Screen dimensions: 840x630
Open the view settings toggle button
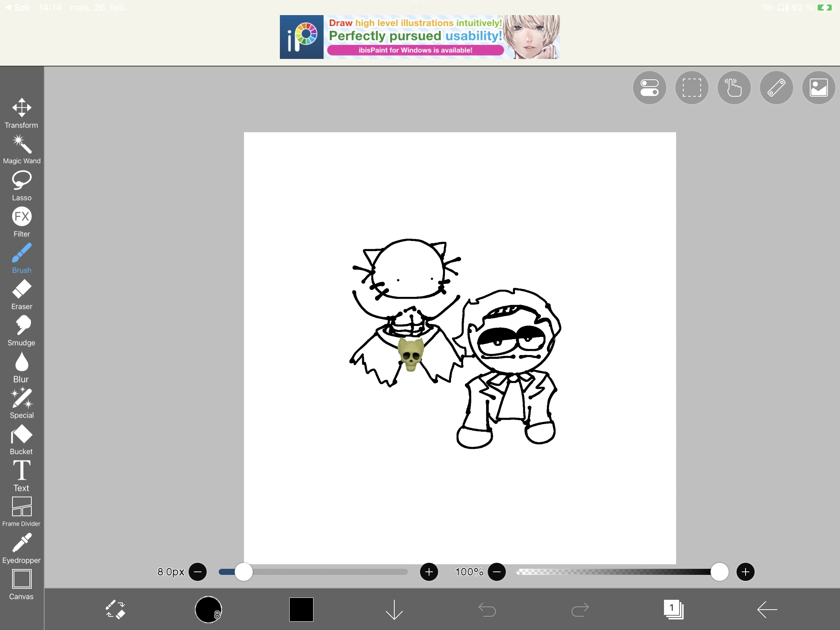pyautogui.click(x=649, y=88)
